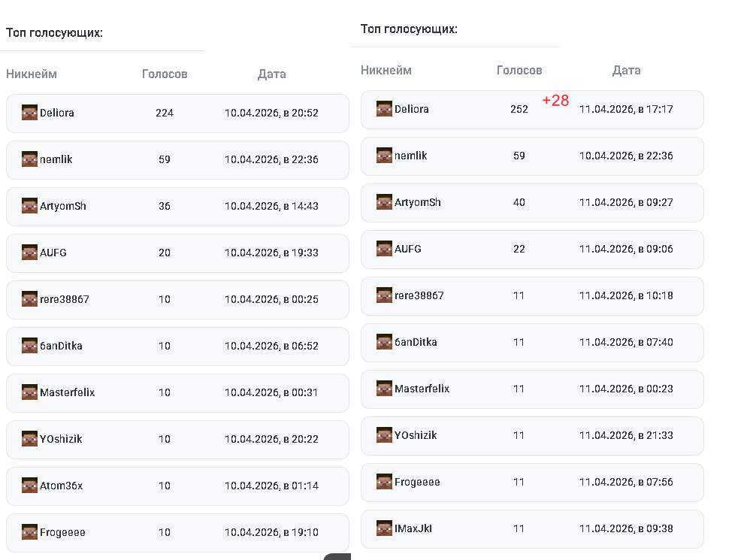This screenshot has width=753, height=560.
Task: Click Frogeeee's avatar in the 10-vote row
Action: point(29,532)
